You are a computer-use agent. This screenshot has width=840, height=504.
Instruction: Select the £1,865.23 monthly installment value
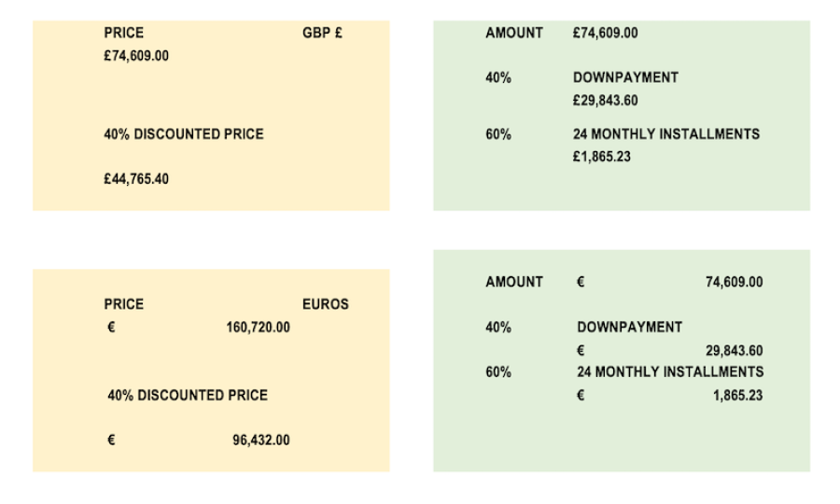[601, 157]
